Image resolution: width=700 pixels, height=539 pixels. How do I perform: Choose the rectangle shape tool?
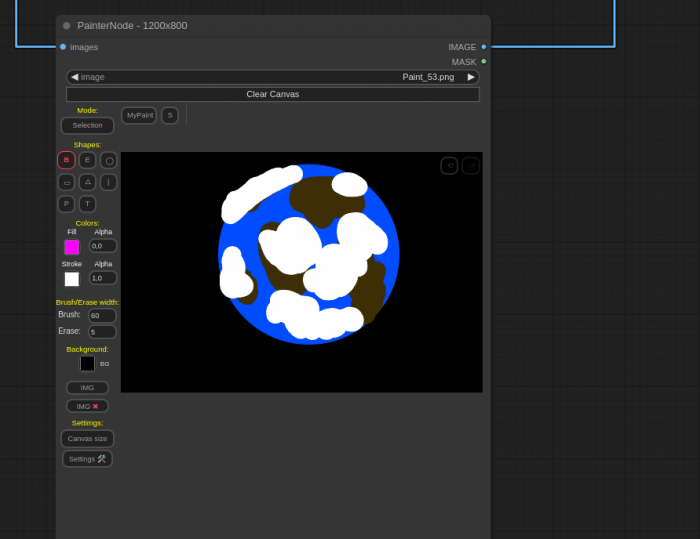click(x=66, y=182)
